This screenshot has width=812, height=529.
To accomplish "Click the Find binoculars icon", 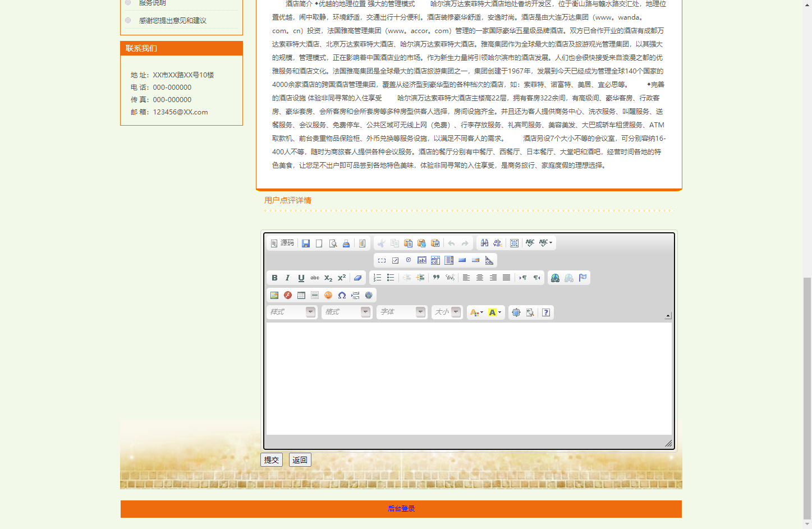I will click(484, 243).
